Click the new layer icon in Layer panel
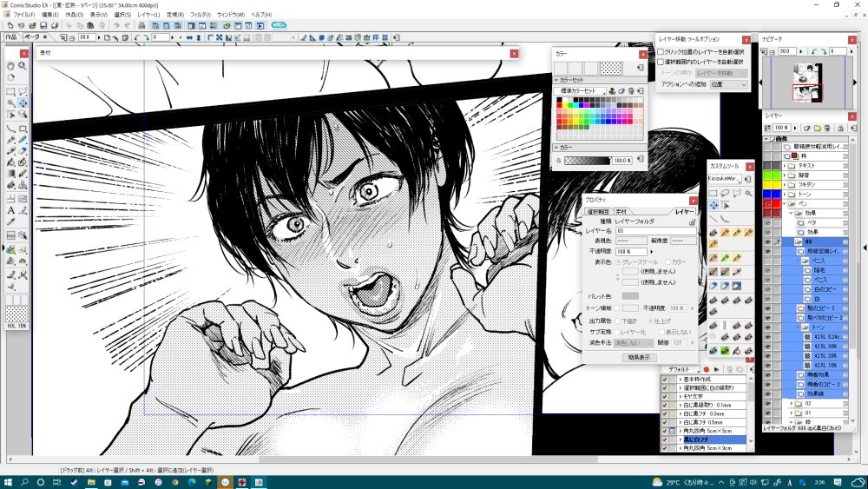This screenshot has width=868, height=489. point(806,128)
